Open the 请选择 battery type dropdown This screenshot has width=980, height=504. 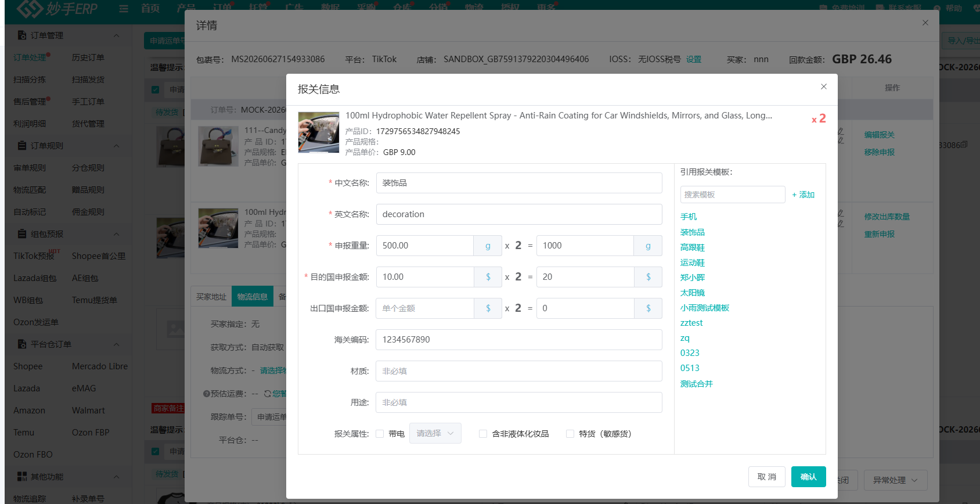point(435,433)
